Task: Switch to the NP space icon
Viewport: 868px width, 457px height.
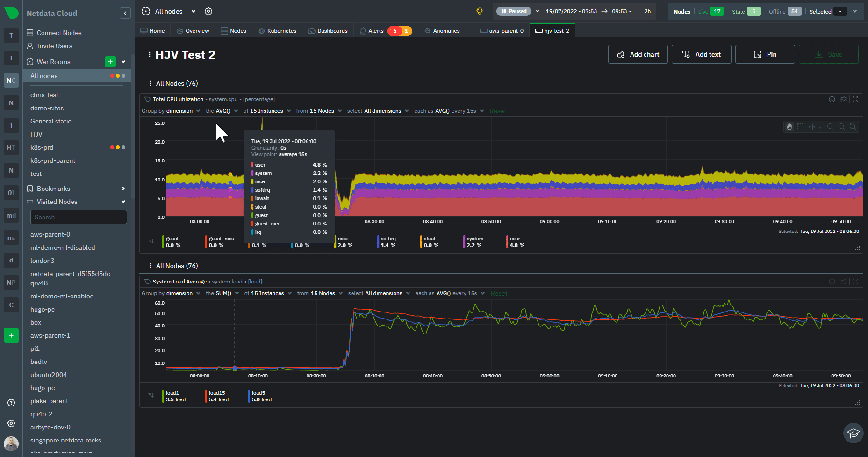Action: (x=11, y=283)
